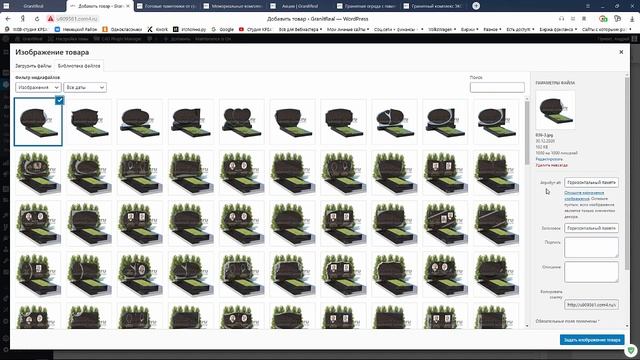
Task: Switch to the Готовые памятники browser tab
Action: coord(166,6)
